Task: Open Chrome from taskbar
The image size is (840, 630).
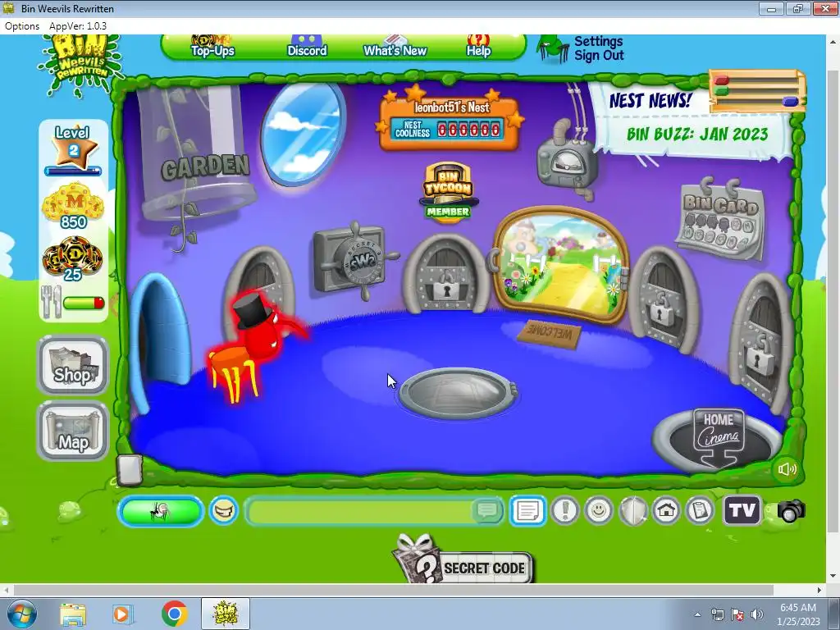Action: click(174, 614)
